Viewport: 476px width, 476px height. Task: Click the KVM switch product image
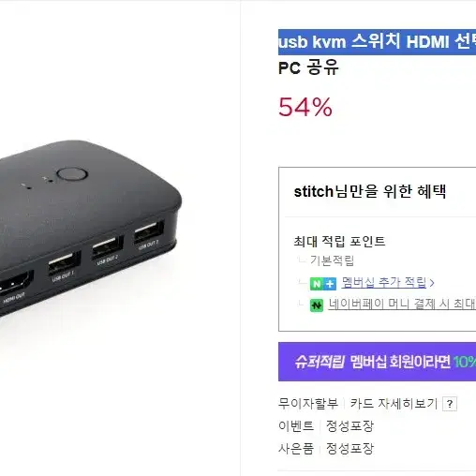[89, 228]
